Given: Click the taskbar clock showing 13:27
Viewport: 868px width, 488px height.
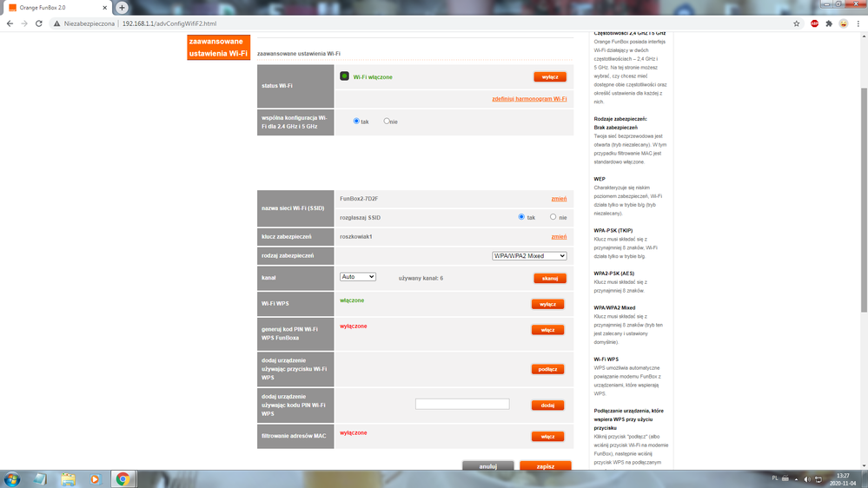Looking at the screenshot, I should coord(843,479).
